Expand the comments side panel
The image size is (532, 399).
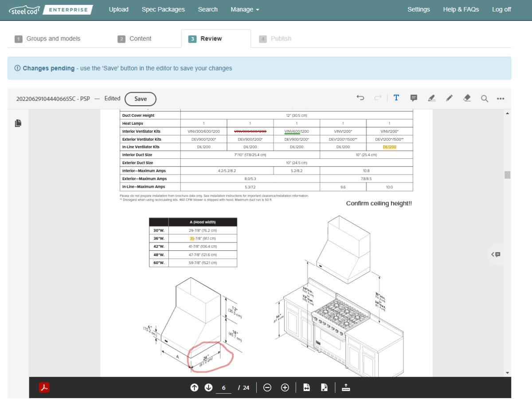point(496,254)
